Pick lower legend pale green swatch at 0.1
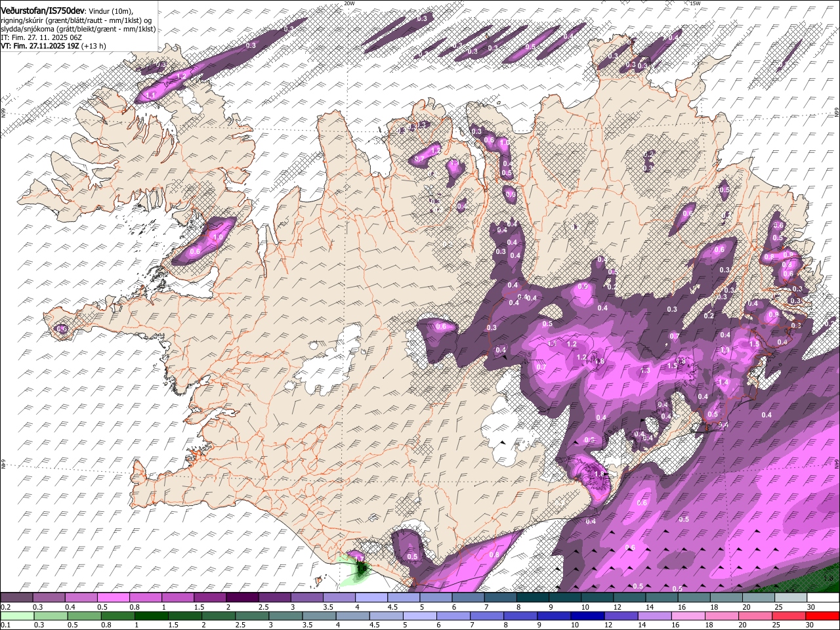 coord(16,616)
